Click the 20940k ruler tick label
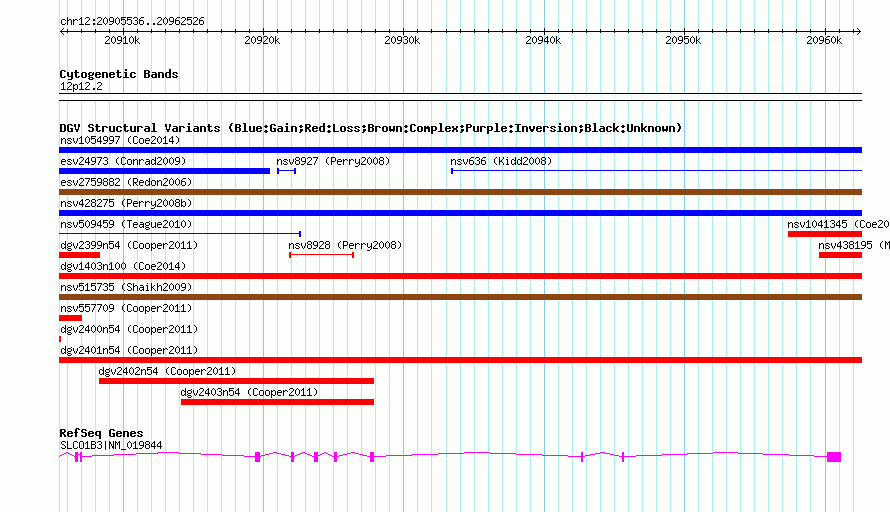The width and height of the screenshot is (890, 512). tap(543, 40)
